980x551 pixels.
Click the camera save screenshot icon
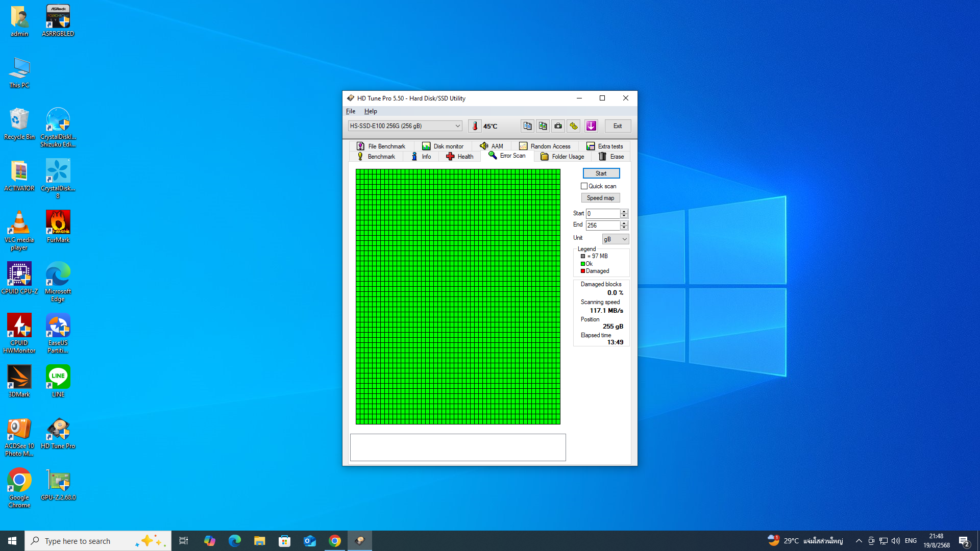tap(558, 126)
